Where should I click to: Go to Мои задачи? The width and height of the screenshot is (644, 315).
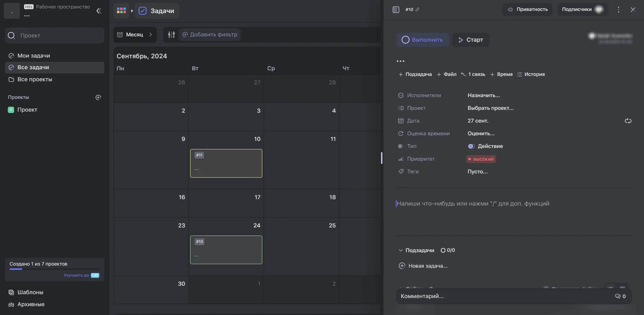tap(34, 56)
